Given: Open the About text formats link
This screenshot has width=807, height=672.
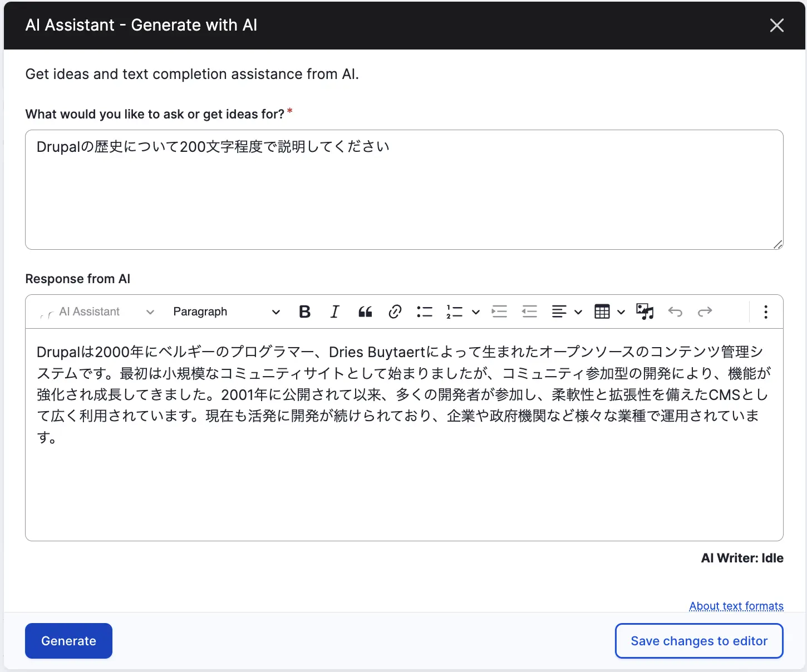Looking at the screenshot, I should point(736,606).
